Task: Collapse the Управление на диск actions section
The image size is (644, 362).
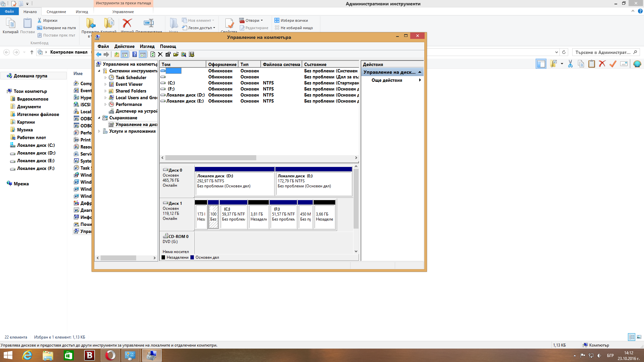Action: (420, 72)
